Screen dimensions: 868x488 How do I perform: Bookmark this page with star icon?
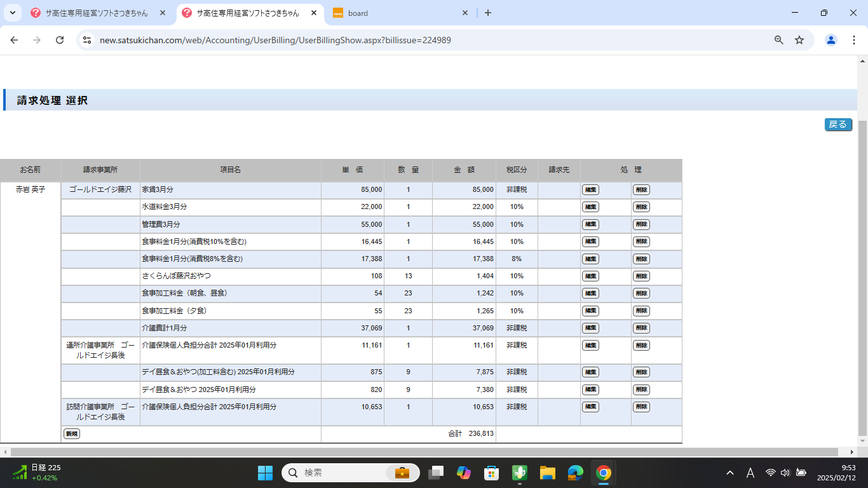pyautogui.click(x=799, y=40)
